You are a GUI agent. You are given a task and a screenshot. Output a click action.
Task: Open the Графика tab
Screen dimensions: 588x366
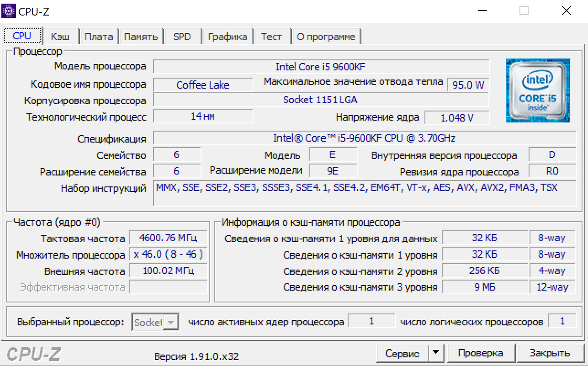[x=228, y=37]
